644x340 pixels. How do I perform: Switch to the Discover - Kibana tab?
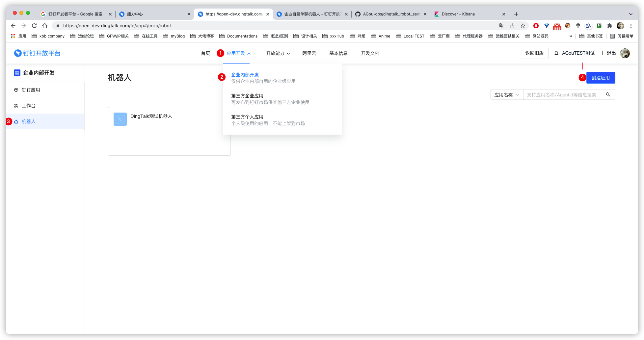(x=469, y=14)
